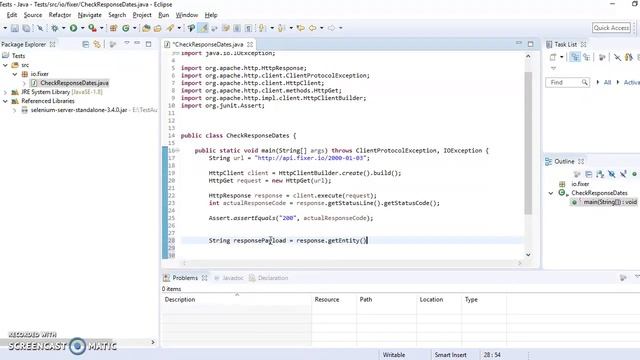Collapse the src folder in Package Explorer
This screenshot has width=640, height=360.
click(5, 65)
